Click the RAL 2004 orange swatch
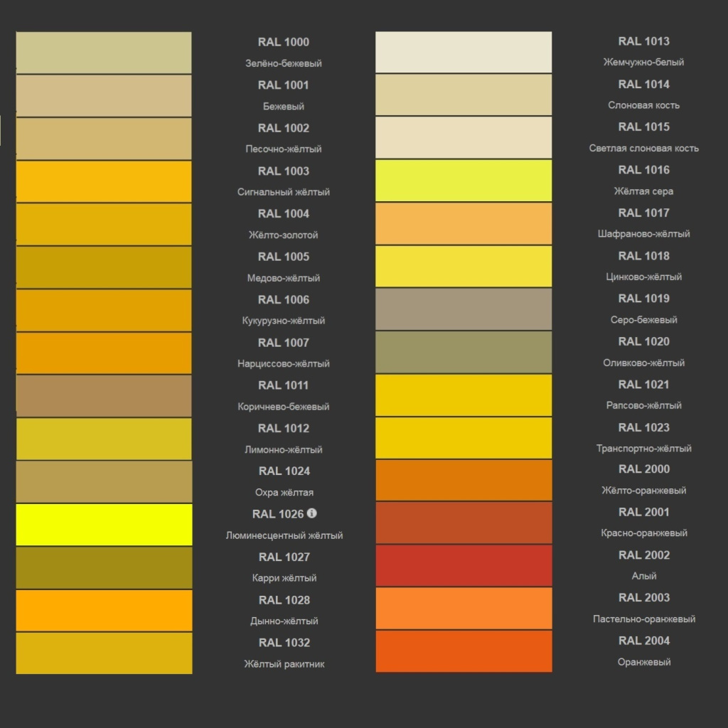Image resolution: width=728 pixels, height=728 pixels. pos(464,651)
